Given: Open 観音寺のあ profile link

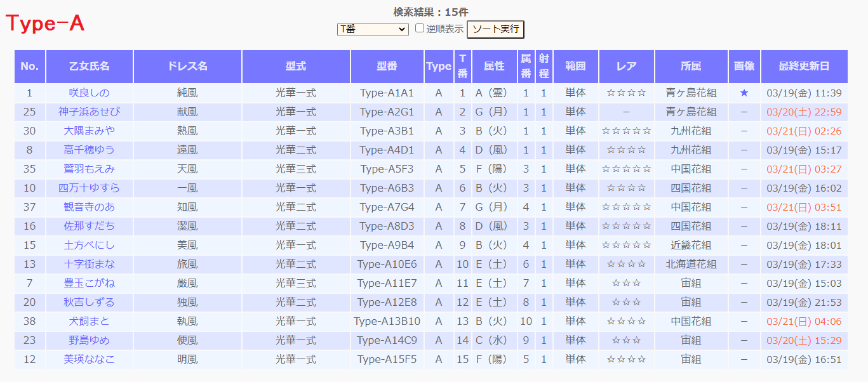Looking at the screenshot, I should coord(90,207).
